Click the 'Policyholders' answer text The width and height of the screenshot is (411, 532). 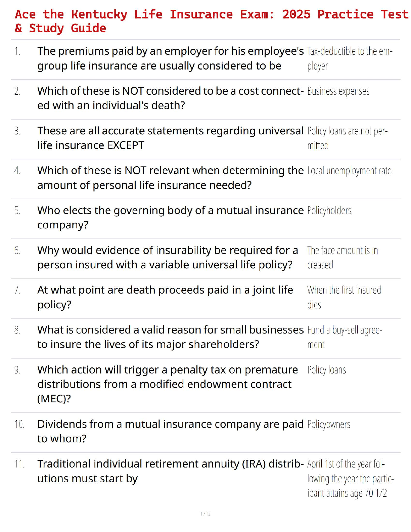(x=329, y=211)
